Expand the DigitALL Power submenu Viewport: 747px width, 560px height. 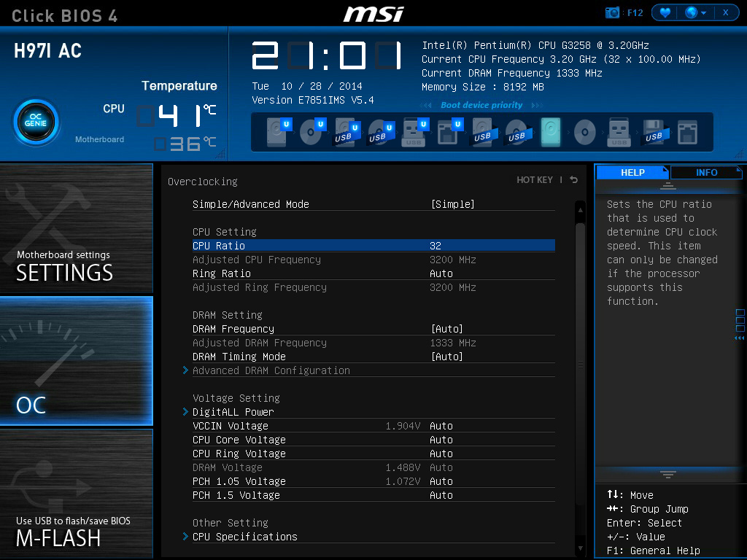coord(233,412)
